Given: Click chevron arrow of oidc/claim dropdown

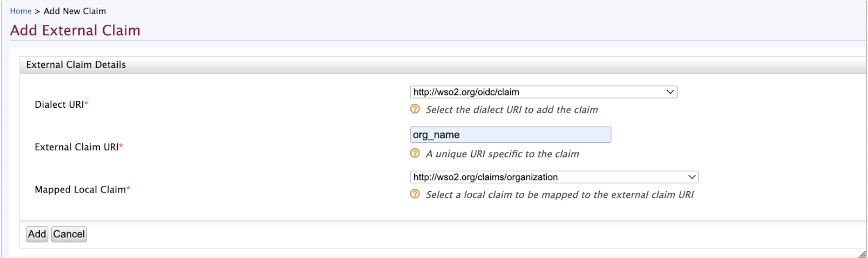Looking at the screenshot, I should (x=670, y=92).
